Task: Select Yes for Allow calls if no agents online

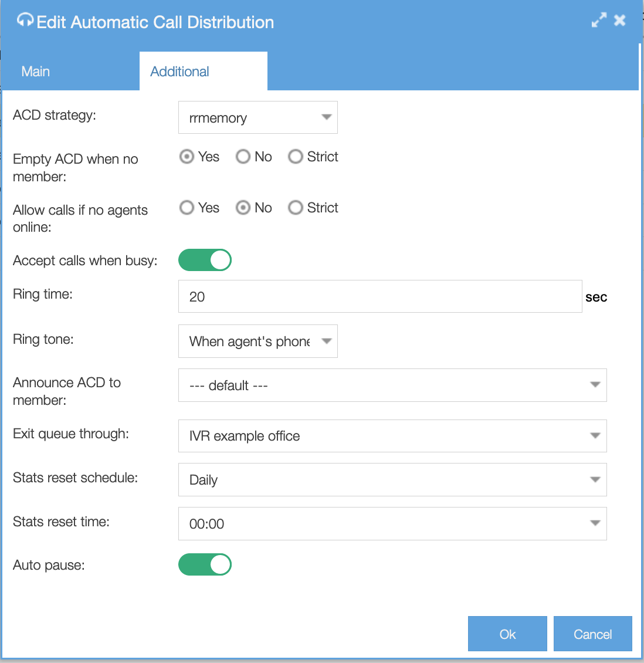Action: click(187, 208)
